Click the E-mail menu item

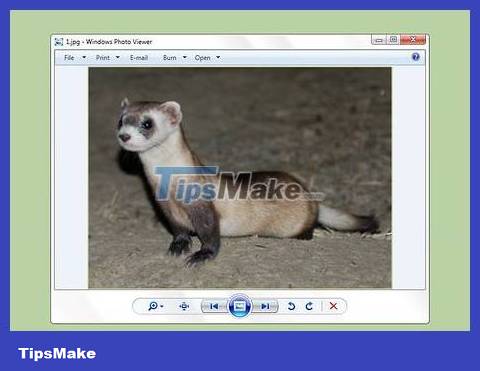[139, 58]
